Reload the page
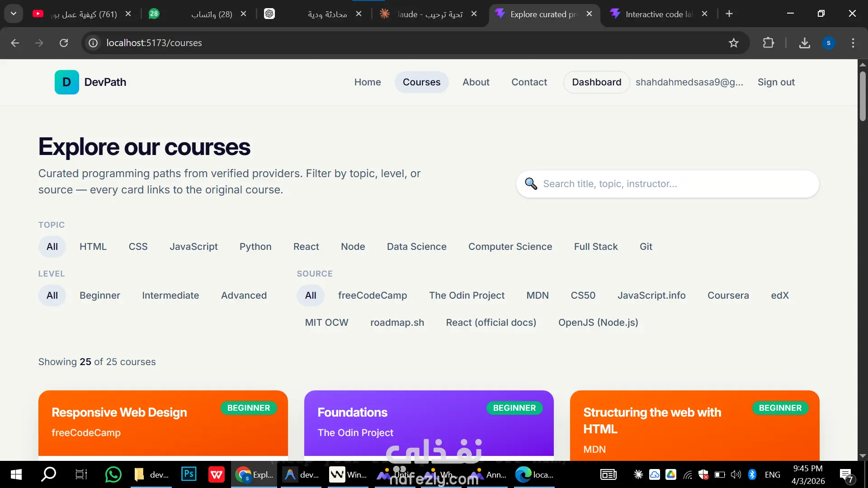The width and height of the screenshot is (868, 488). tap(64, 43)
